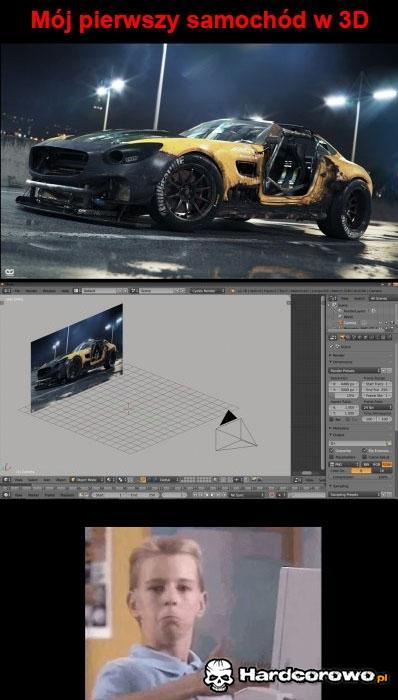398x700 pixels.
Task: Select the Camera item in outliner
Action: (x=350, y=323)
